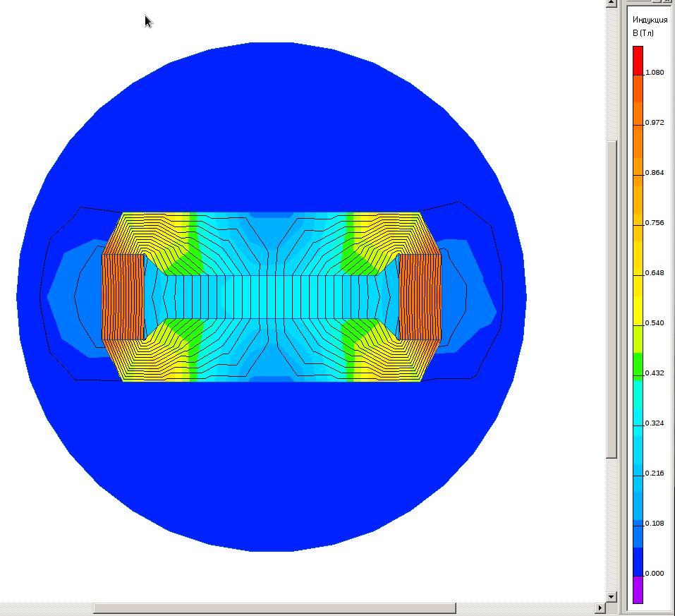This screenshot has width=675, height=616.
Task: Select the red legend color segment
Action: click(x=638, y=61)
